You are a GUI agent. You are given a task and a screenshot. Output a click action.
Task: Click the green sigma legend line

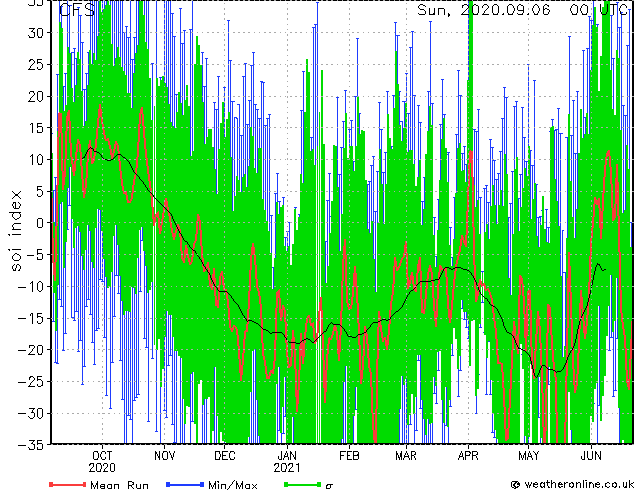point(303,484)
